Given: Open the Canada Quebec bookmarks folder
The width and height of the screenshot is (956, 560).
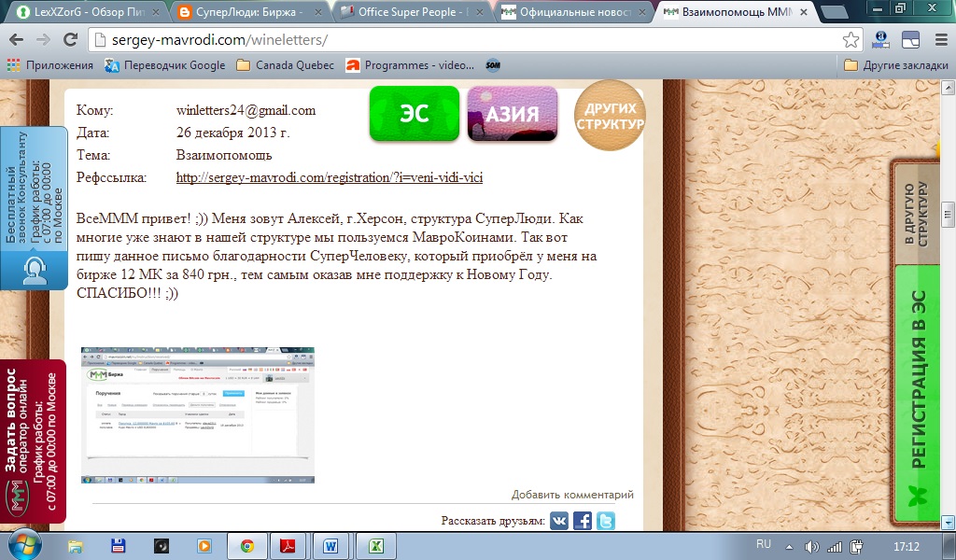Looking at the screenshot, I should (x=286, y=65).
